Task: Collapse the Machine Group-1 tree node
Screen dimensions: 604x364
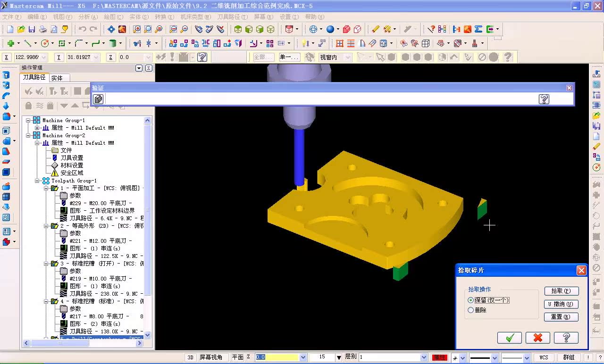Action: tap(28, 120)
